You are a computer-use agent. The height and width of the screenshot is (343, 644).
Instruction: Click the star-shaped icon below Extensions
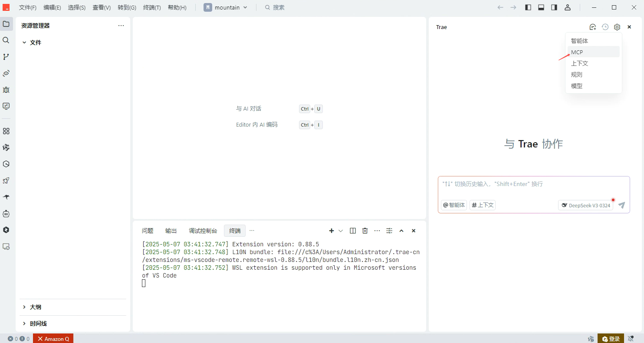coord(6,147)
